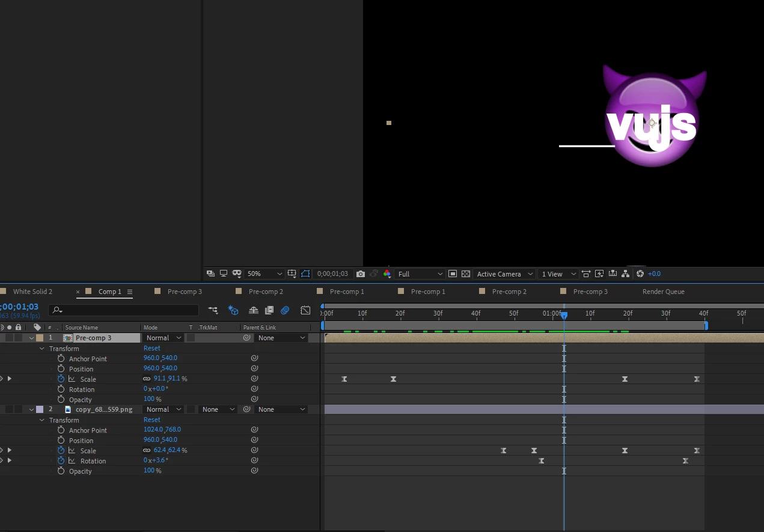Open the Render Queue tab
This screenshot has width=764, height=532.
(x=664, y=292)
